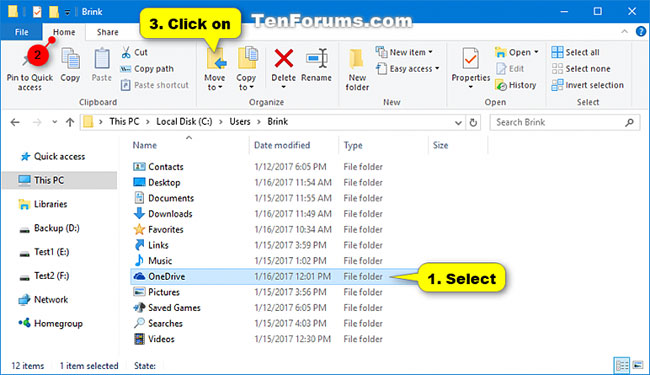
Task: Open the File menu tab
Action: tap(22, 32)
